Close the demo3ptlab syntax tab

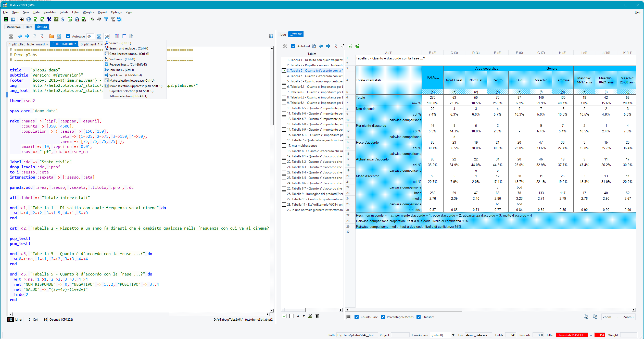(x=75, y=44)
